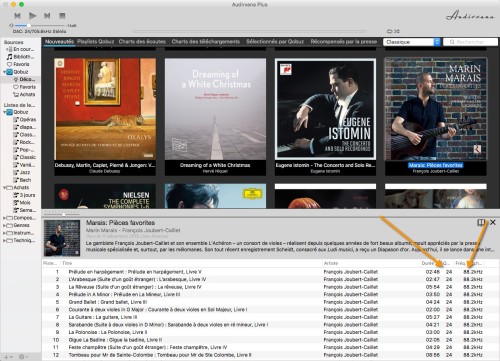Open the Pop-... playlist
500x361 pixels.
(x=25, y=150)
